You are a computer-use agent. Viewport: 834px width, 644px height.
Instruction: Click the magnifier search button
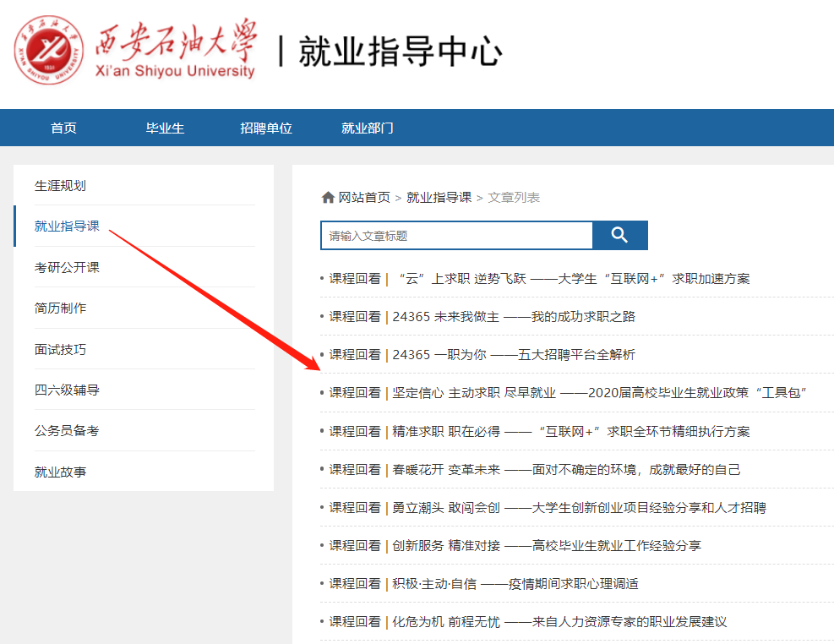[619, 235]
